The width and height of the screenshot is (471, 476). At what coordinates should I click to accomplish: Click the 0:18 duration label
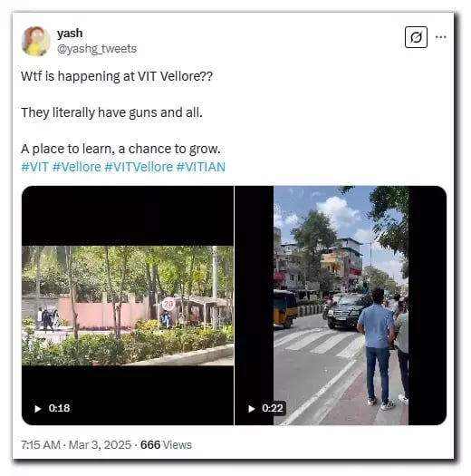tap(59, 408)
